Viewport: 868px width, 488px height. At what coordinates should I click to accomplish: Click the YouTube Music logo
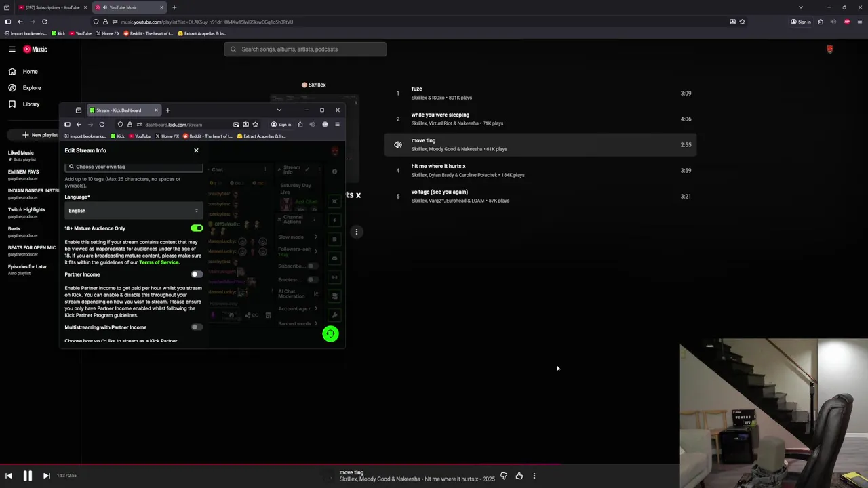coord(35,49)
